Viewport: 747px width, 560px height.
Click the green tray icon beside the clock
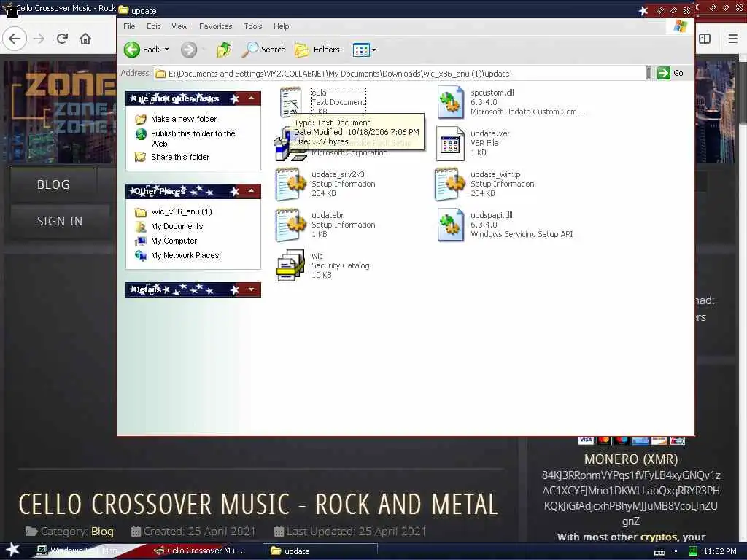click(693, 551)
